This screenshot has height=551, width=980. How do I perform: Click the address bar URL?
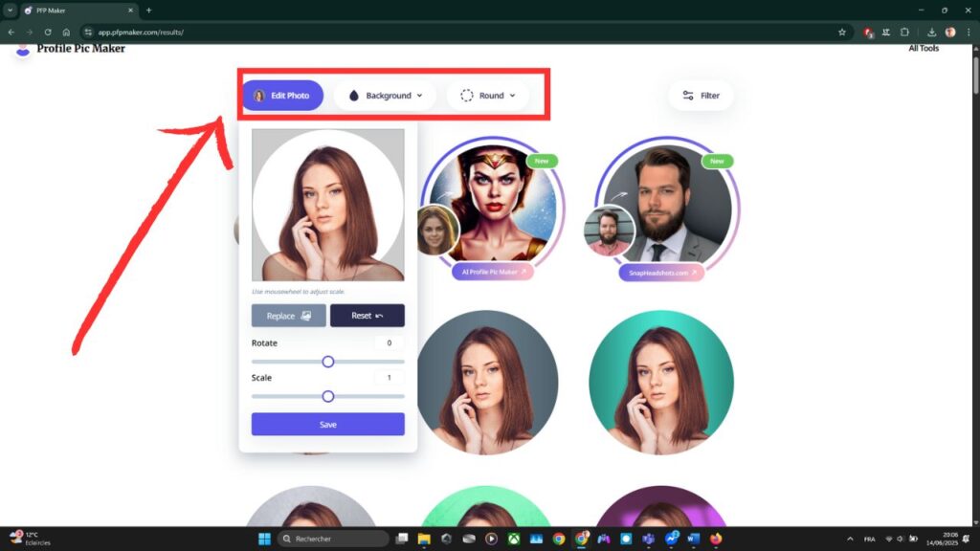141,32
